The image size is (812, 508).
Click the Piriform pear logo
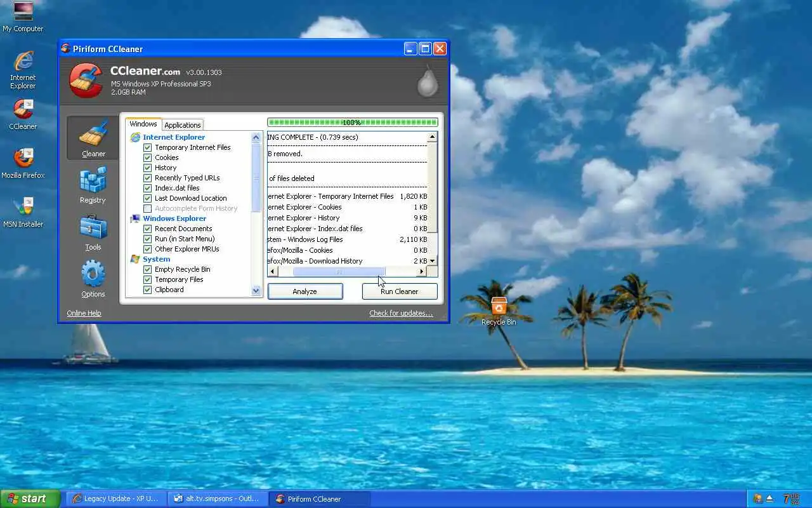point(427,81)
